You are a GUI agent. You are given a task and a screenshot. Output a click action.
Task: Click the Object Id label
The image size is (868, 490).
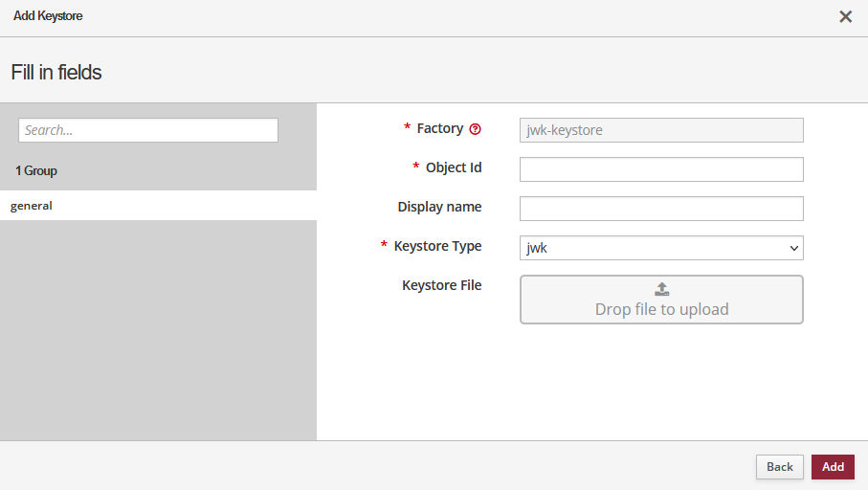pyautogui.click(x=454, y=167)
